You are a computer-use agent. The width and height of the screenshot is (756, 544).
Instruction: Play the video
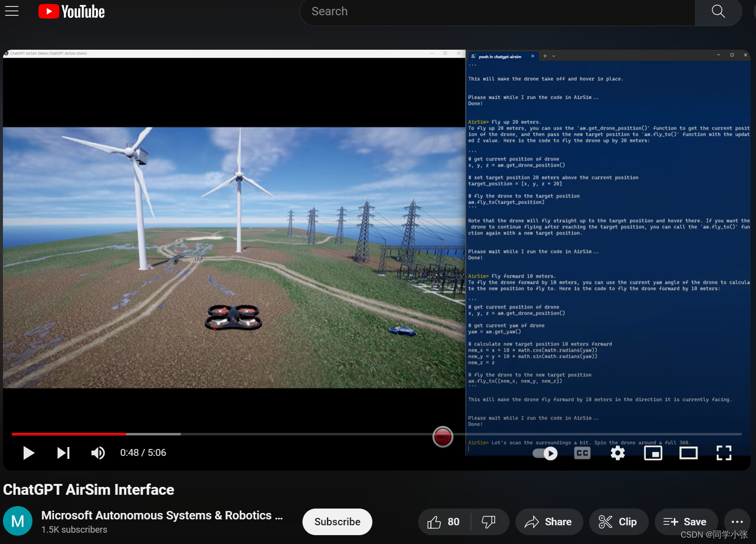(29, 453)
